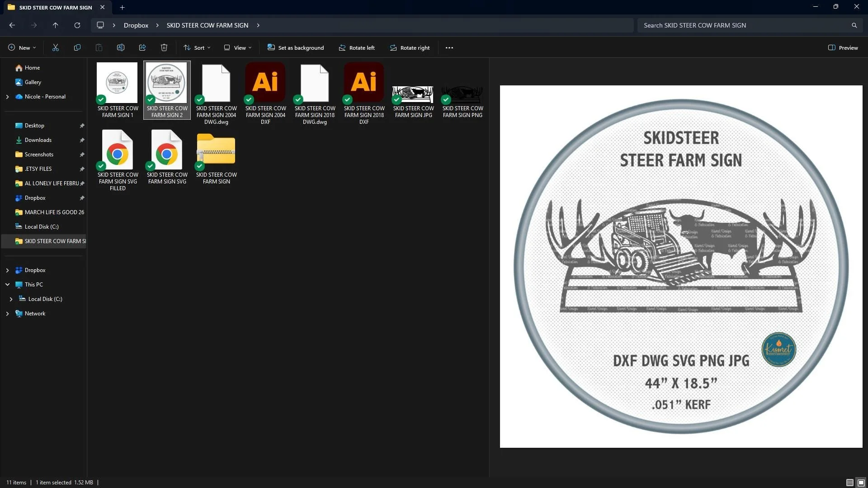This screenshot has height=488, width=868.
Task: Click the Share icon
Action: click(x=142, y=47)
